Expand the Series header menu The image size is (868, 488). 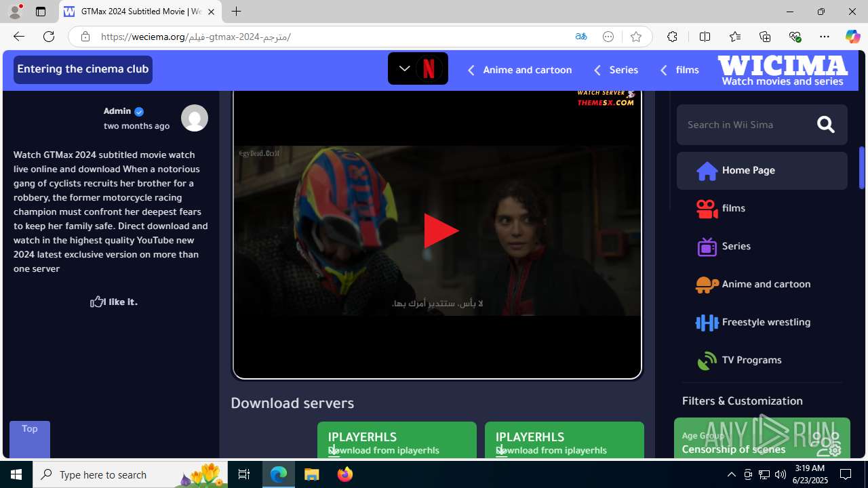point(616,70)
